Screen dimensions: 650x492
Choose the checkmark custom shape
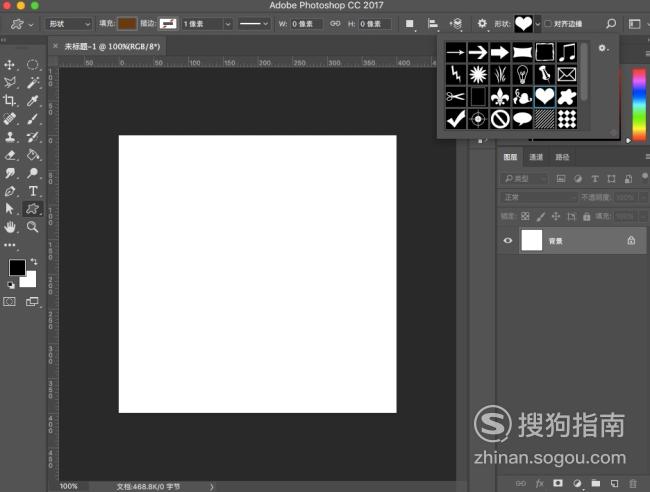point(456,119)
